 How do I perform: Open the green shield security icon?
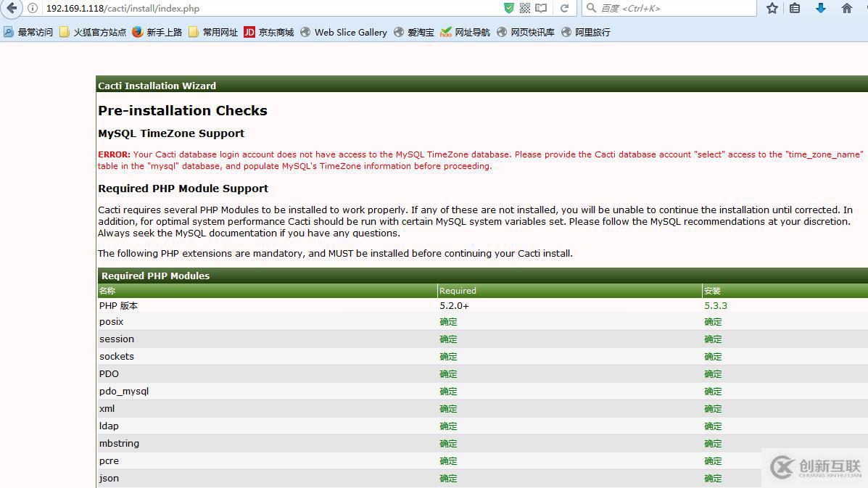[x=509, y=8]
